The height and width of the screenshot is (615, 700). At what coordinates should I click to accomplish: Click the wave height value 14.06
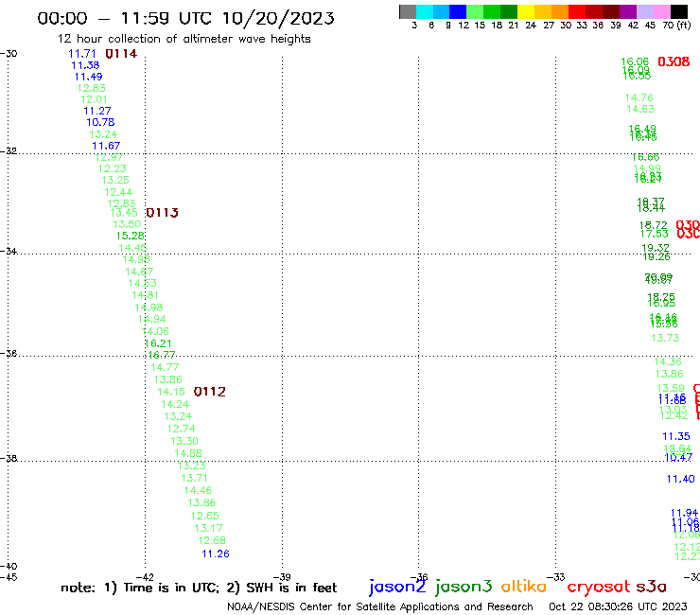155,331
